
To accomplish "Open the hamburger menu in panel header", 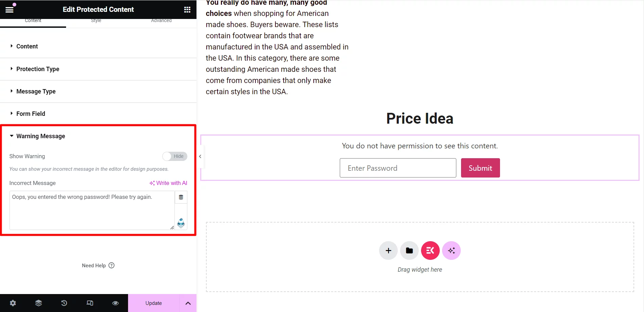I will (9, 9).
